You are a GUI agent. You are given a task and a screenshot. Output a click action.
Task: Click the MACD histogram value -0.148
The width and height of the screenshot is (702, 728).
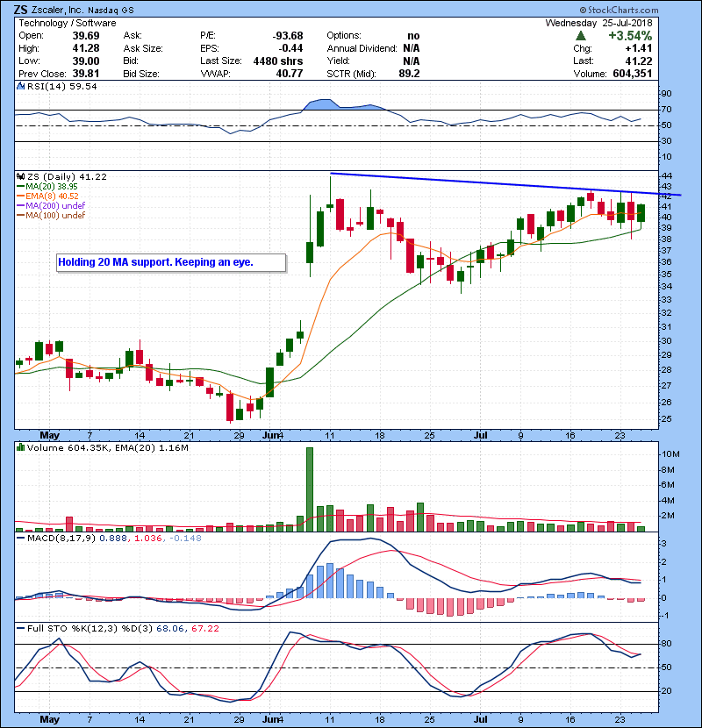[185, 539]
